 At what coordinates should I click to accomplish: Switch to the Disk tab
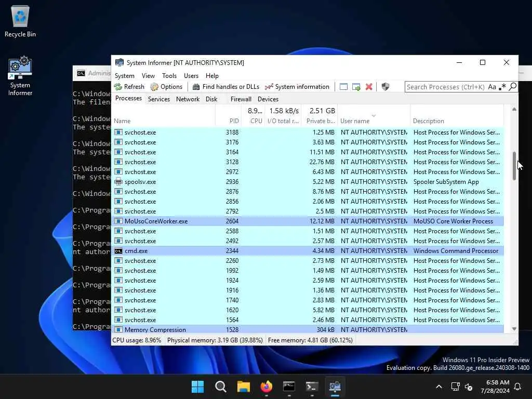tap(211, 99)
